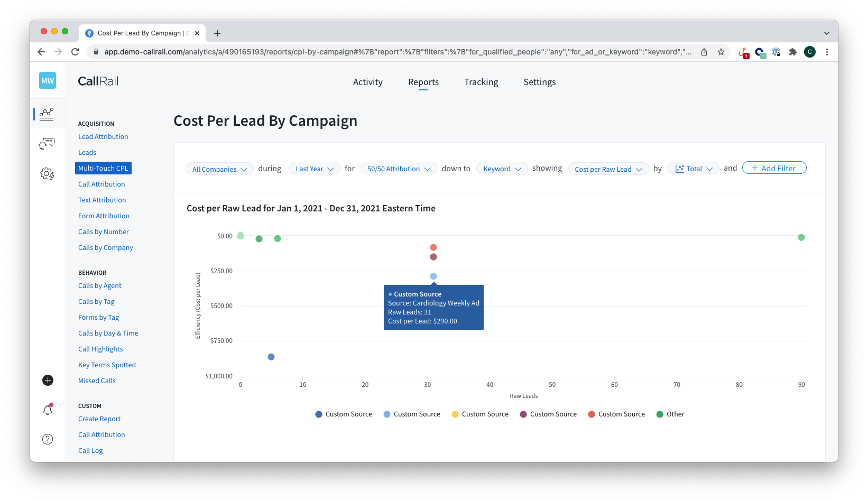
Task: Open the gear settings sidebar icon
Action: [47, 173]
